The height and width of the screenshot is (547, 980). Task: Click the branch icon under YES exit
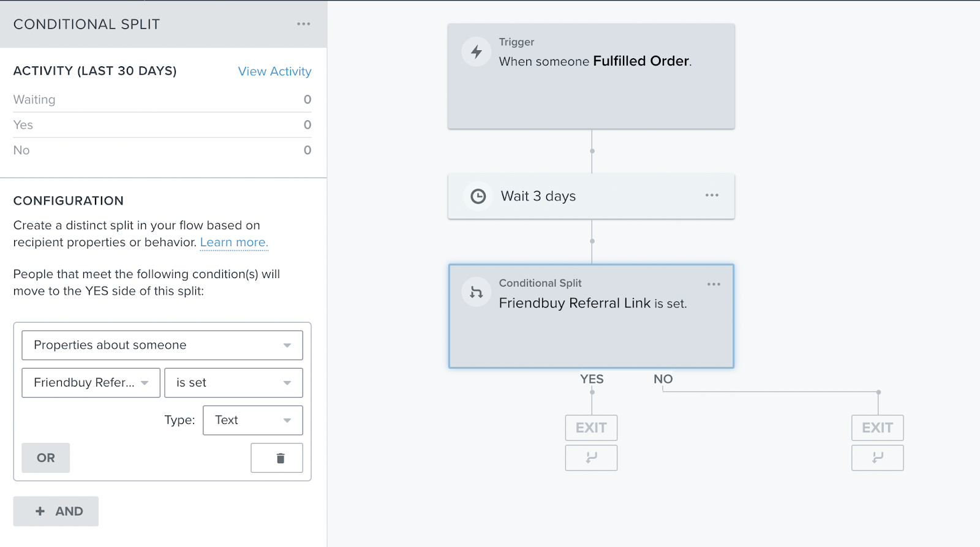tap(591, 458)
